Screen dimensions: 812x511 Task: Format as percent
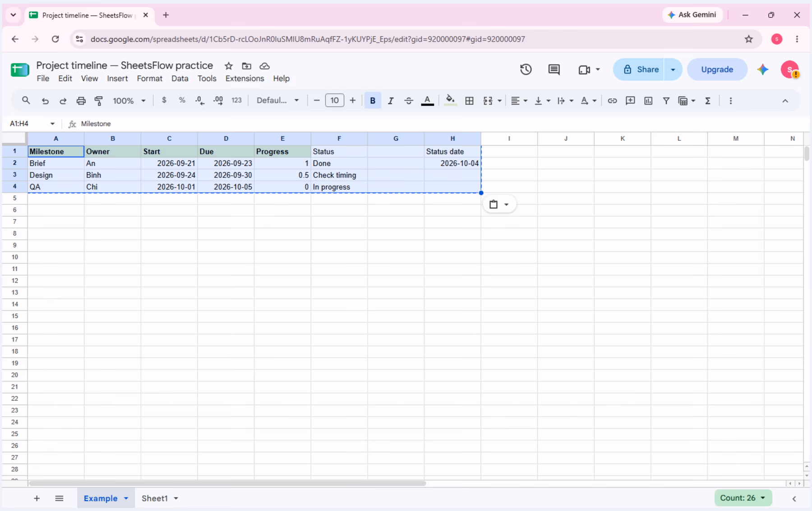click(182, 101)
